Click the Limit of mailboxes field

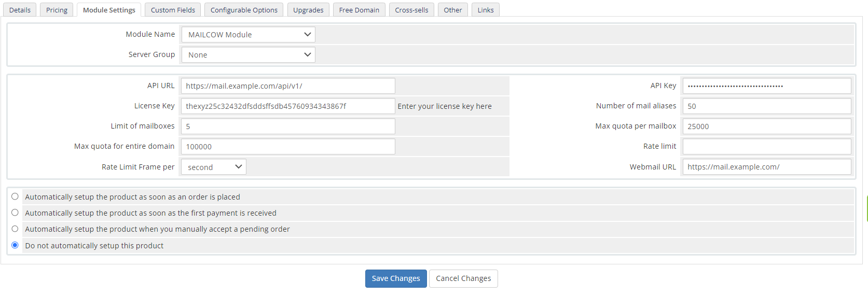(288, 126)
